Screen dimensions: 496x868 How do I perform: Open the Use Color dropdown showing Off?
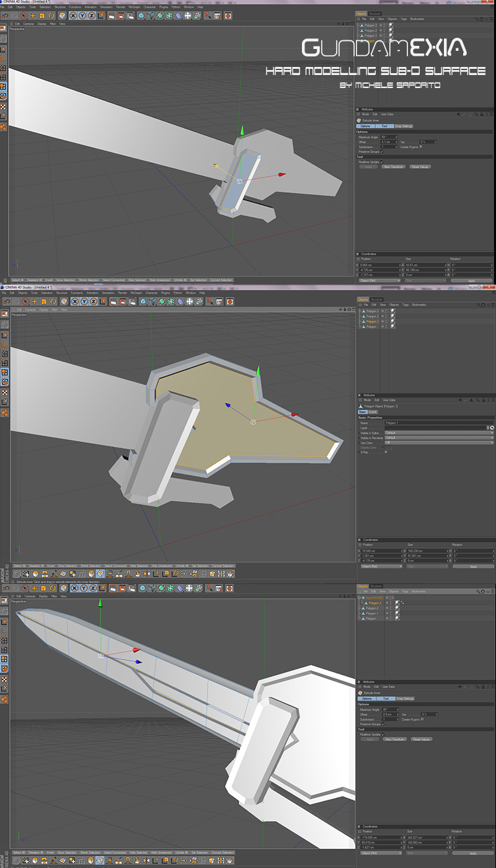tap(439, 443)
